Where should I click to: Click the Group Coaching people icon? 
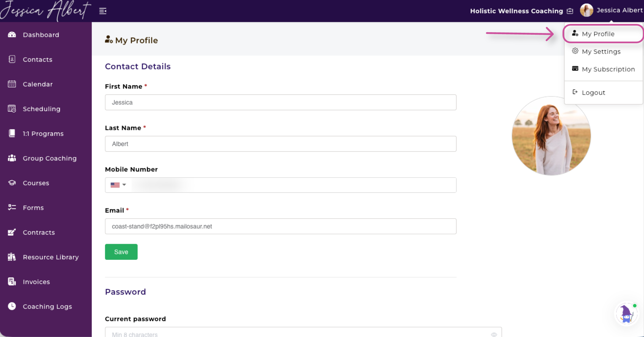(12, 158)
